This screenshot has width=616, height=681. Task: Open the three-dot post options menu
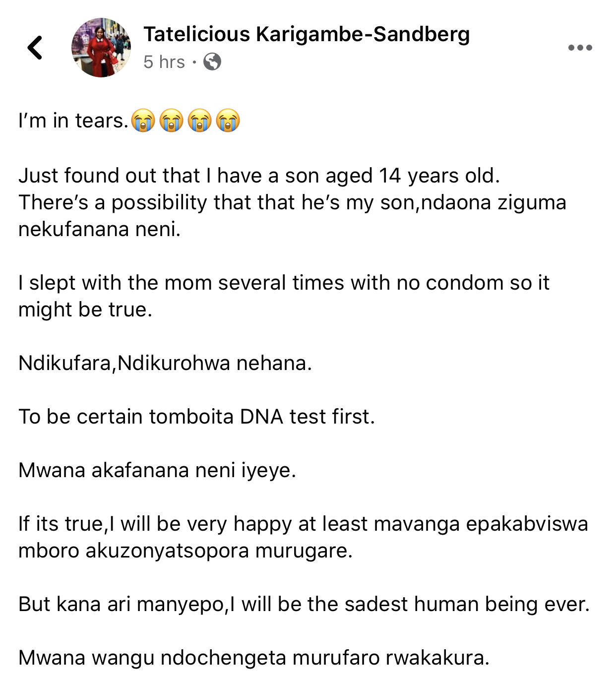[x=580, y=48]
